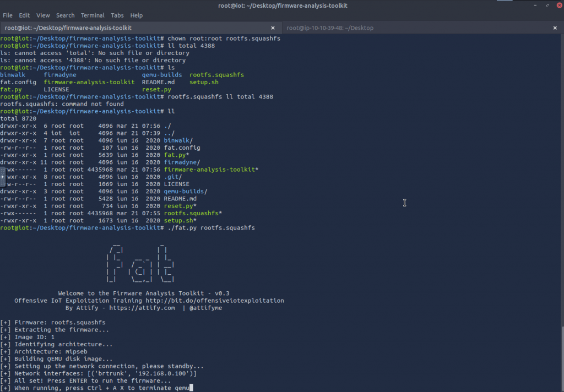This screenshot has width=564, height=392.
Task: Click 'total 8720' line
Action: 18,118
